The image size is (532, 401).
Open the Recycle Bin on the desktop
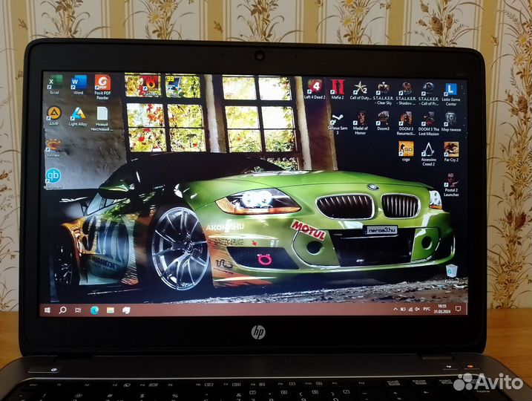click(x=450, y=271)
